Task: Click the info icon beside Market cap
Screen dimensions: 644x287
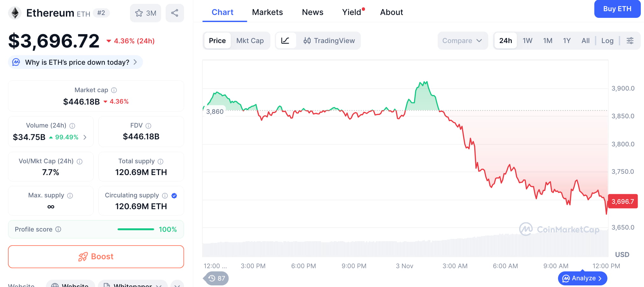Action: coord(114,90)
